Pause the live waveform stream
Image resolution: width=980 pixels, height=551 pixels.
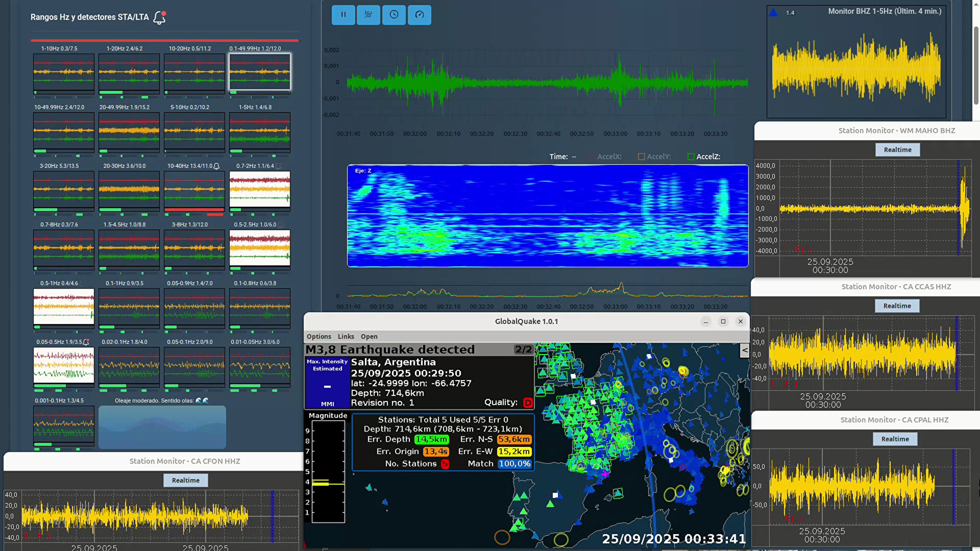point(343,15)
